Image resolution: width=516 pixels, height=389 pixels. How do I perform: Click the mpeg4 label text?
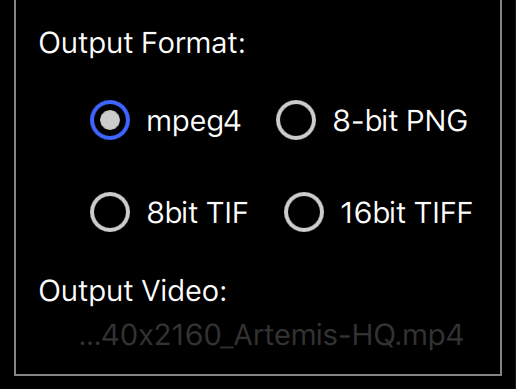coord(194,122)
